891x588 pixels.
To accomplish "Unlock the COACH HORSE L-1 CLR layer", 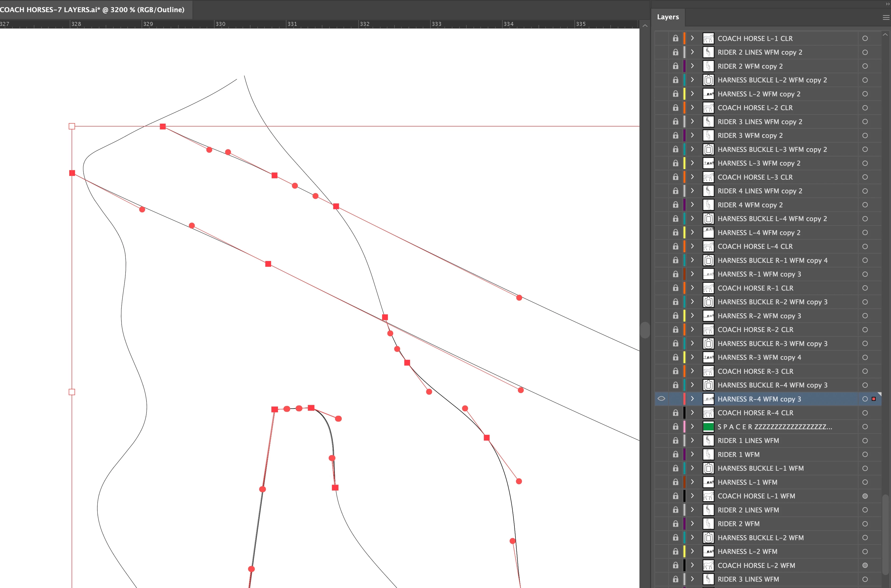I will [x=675, y=38].
